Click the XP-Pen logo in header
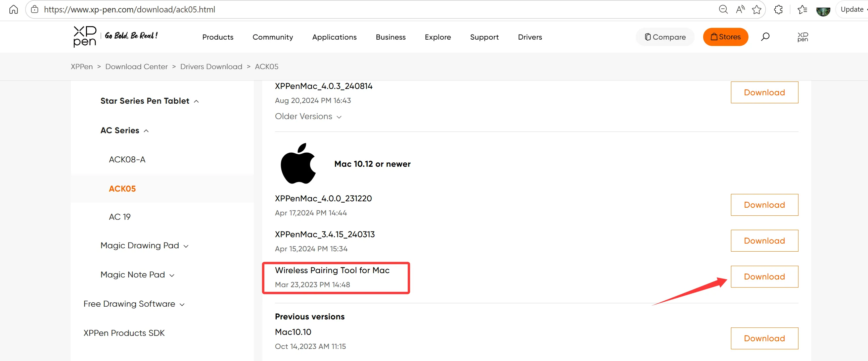This screenshot has width=868, height=361. pos(85,36)
